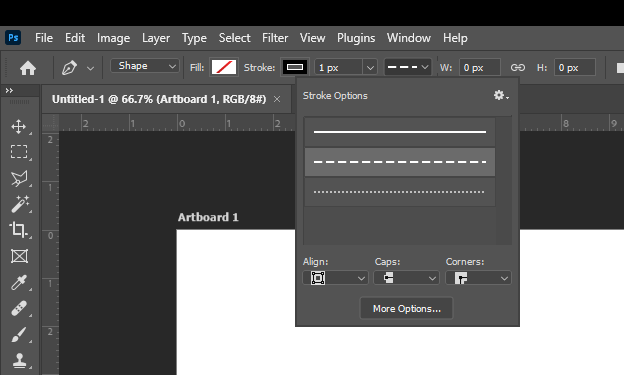Click the Photoshop Ps logo icon
This screenshot has width=624, height=375.
click(x=13, y=38)
